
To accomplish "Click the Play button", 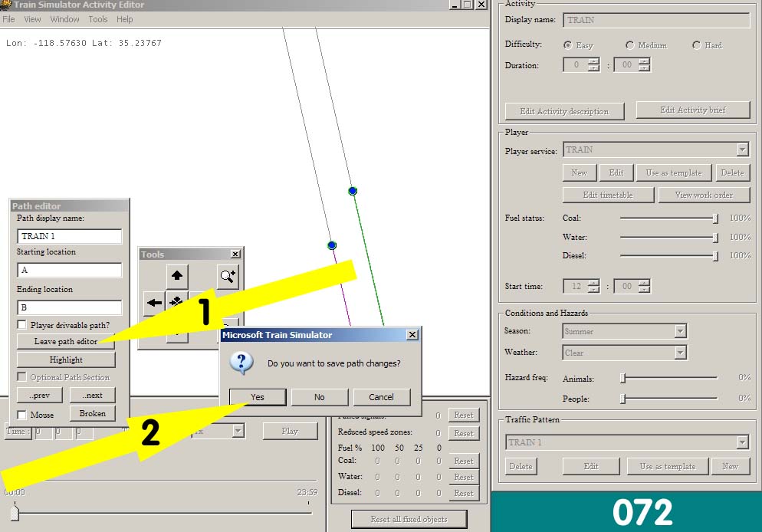I will 290,431.
